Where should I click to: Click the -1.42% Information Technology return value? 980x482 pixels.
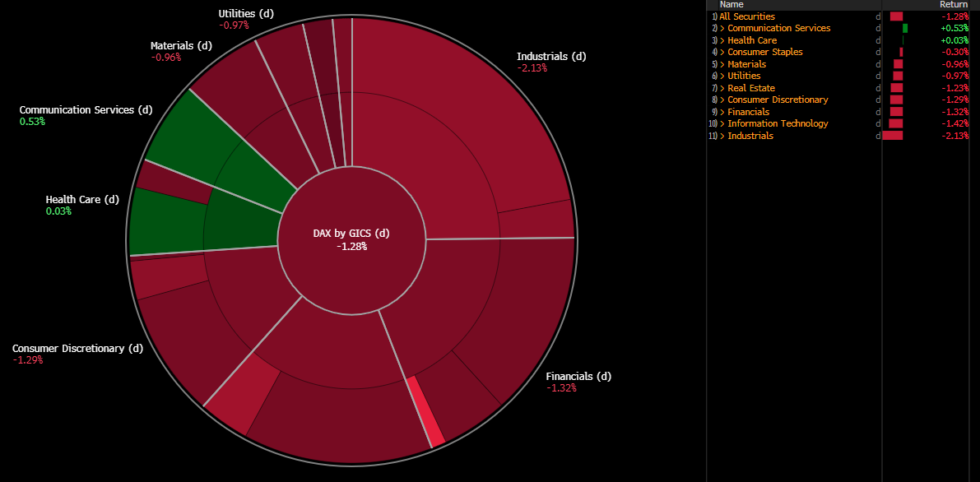(955, 123)
